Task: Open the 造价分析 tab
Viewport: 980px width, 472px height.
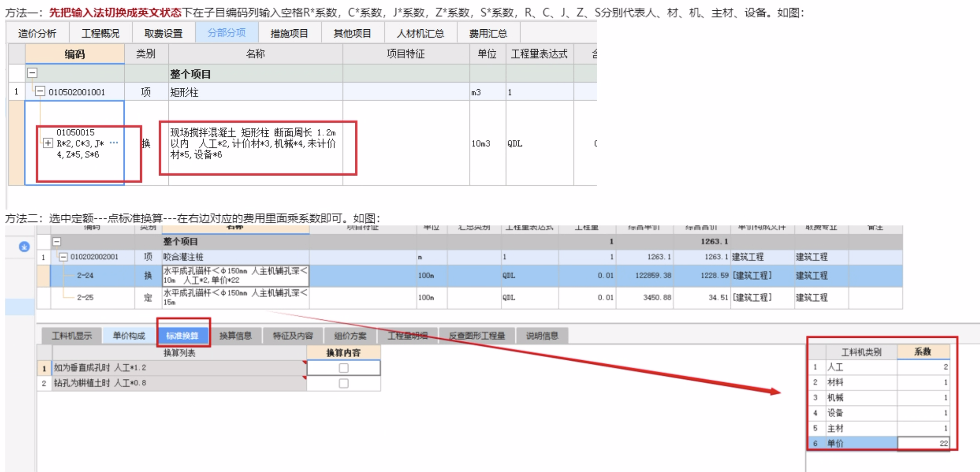Action: coord(37,33)
